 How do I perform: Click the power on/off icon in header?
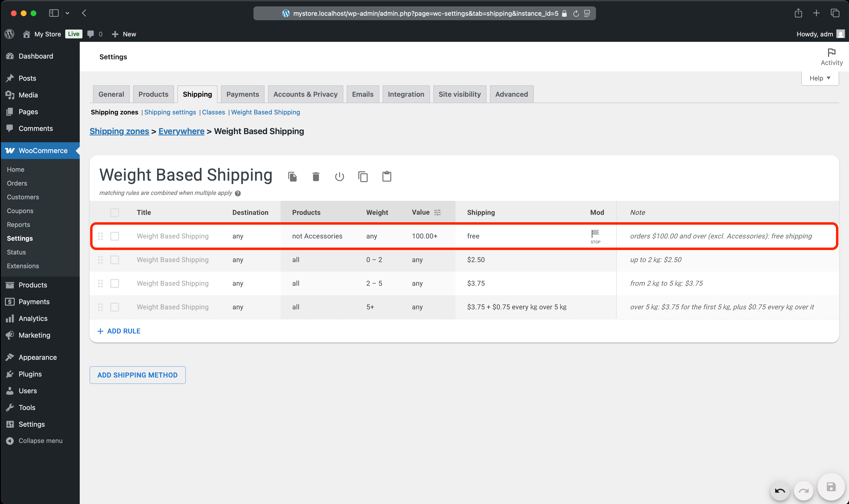tap(339, 177)
